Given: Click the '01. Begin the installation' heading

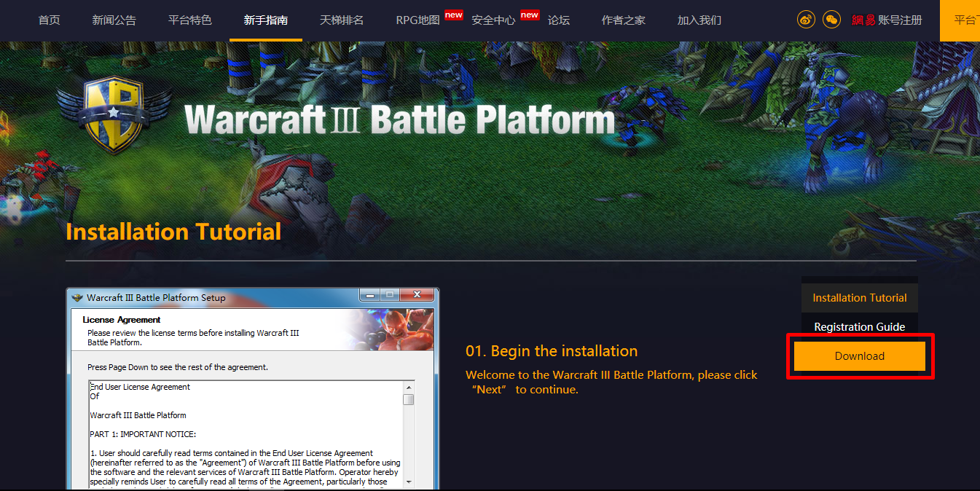Looking at the screenshot, I should (x=552, y=351).
